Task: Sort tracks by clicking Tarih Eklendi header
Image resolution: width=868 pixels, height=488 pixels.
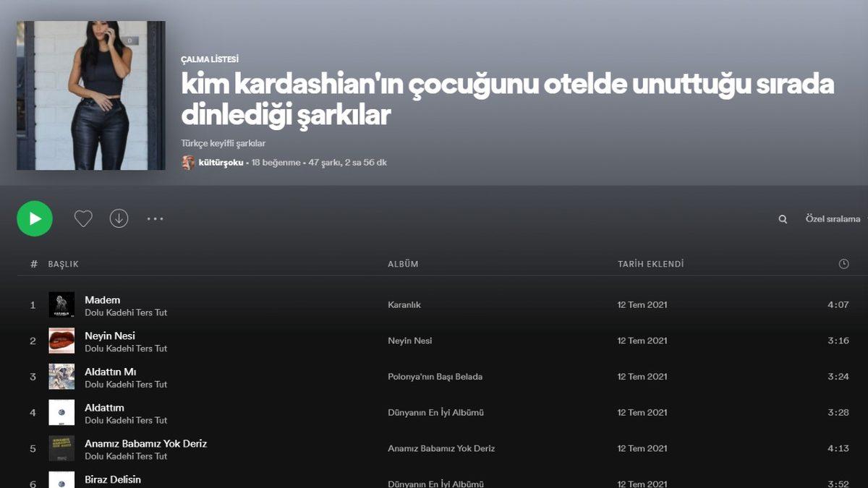Action: 650,264
